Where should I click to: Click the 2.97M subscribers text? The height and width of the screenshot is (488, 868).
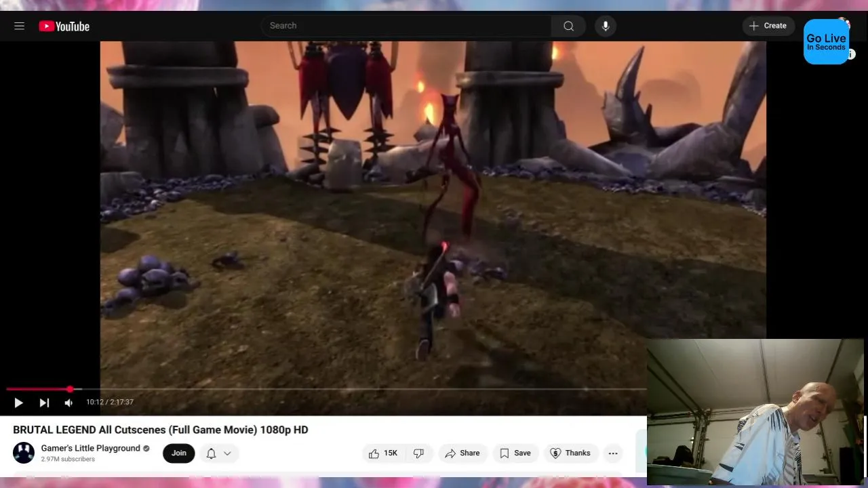68,460
